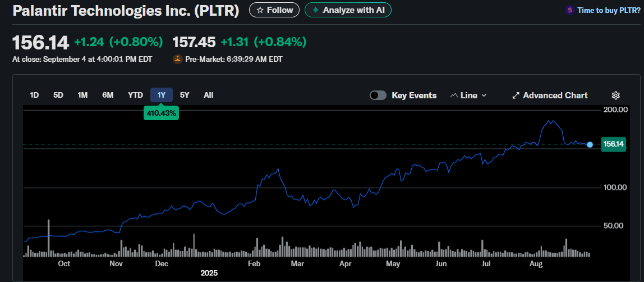Toggle the Key Events switch
Image resolution: width=644 pixels, height=282 pixels.
[x=378, y=95]
